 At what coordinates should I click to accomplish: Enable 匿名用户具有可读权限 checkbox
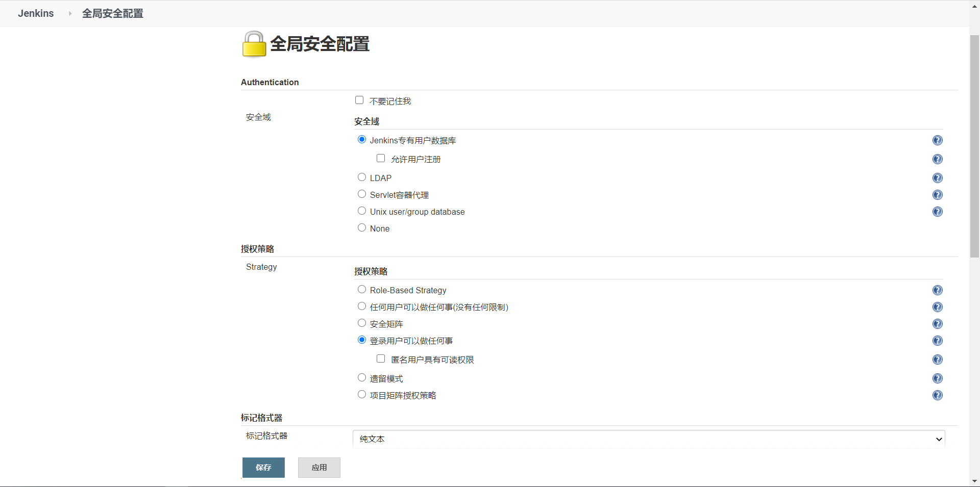tap(381, 358)
